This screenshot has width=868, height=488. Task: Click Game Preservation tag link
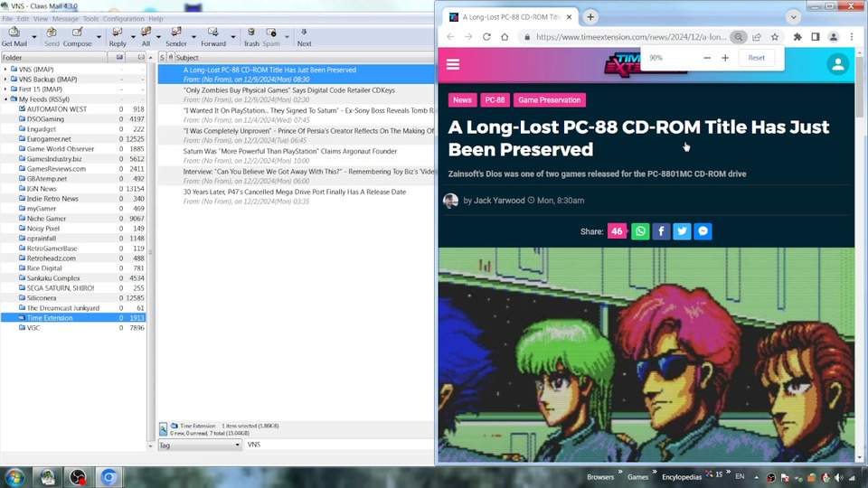coord(550,100)
